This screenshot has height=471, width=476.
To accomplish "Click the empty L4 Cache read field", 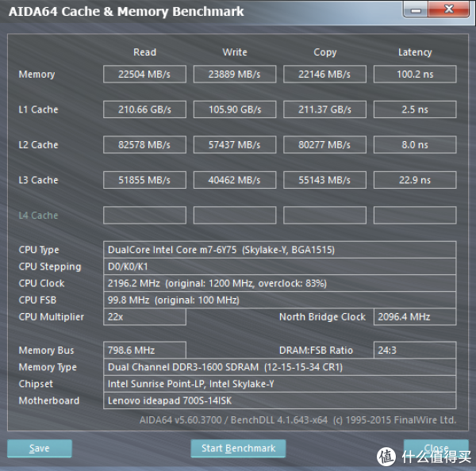I will click(x=145, y=215).
